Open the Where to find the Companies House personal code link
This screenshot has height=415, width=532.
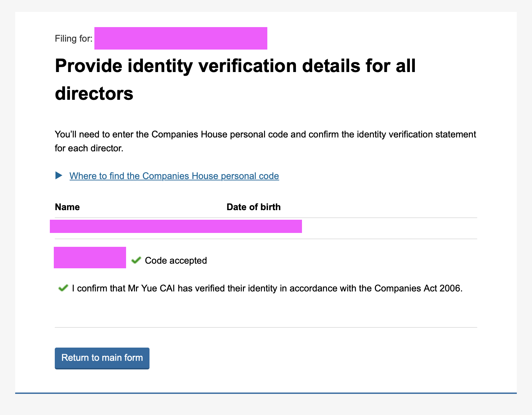pyautogui.click(x=174, y=176)
